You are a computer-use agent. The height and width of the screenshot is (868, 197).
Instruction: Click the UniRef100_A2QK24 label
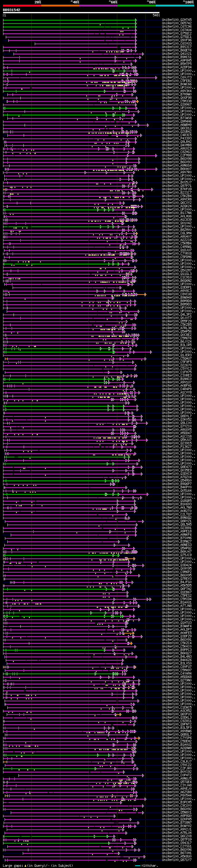coord(177,206)
